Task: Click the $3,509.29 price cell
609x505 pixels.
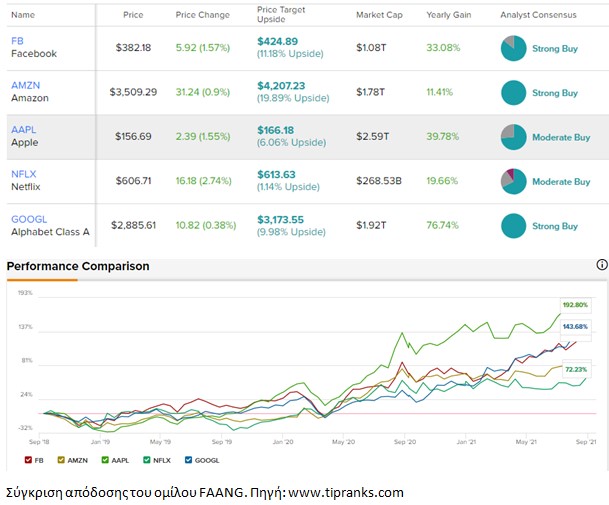Action: [133, 92]
